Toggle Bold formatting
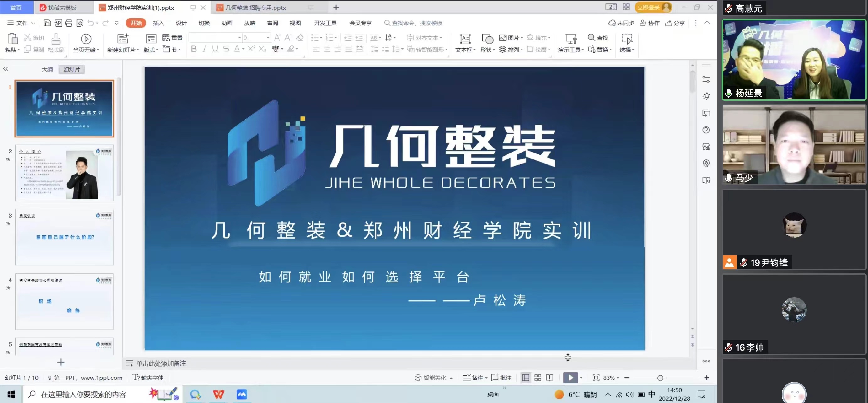Viewport: 868px width, 403px height. click(194, 49)
